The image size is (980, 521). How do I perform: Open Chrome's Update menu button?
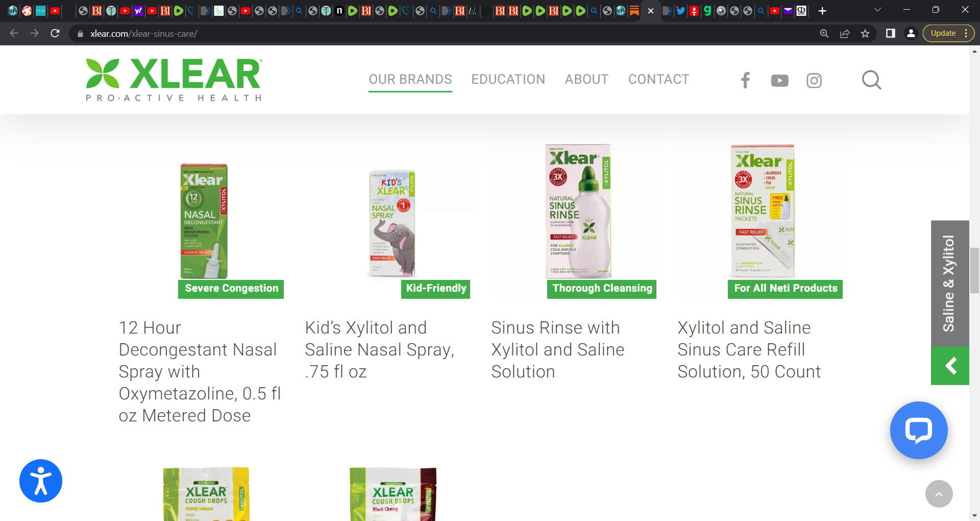948,33
